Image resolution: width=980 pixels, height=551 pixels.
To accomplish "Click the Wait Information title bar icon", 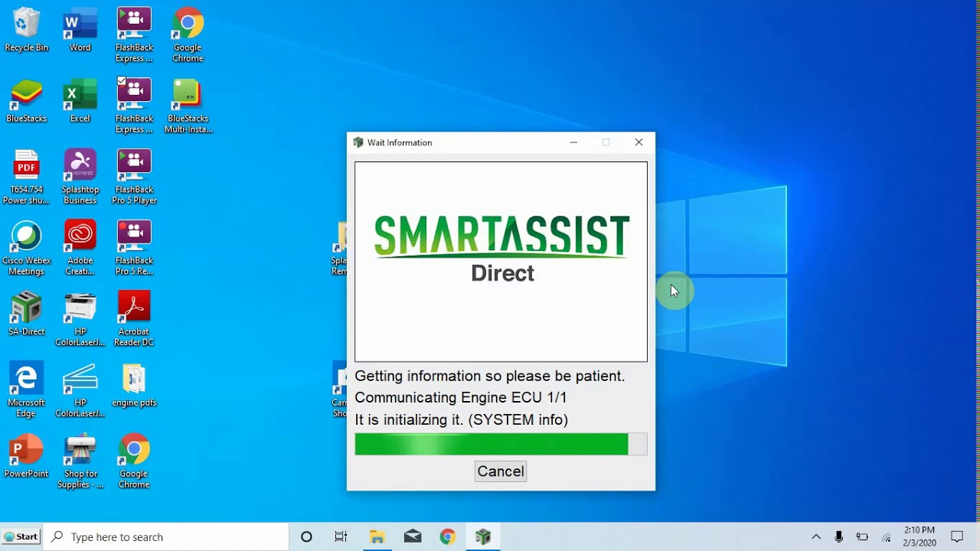I will [x=358, y=142].
